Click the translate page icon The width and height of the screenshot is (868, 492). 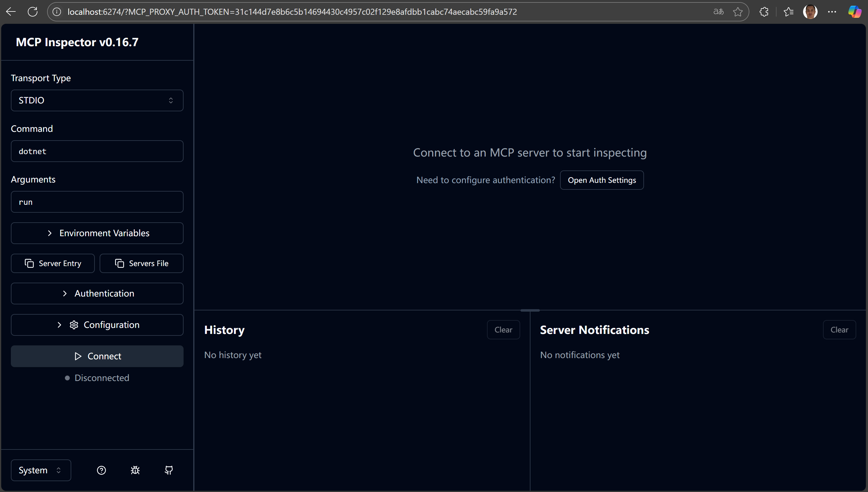click(718, 12)
